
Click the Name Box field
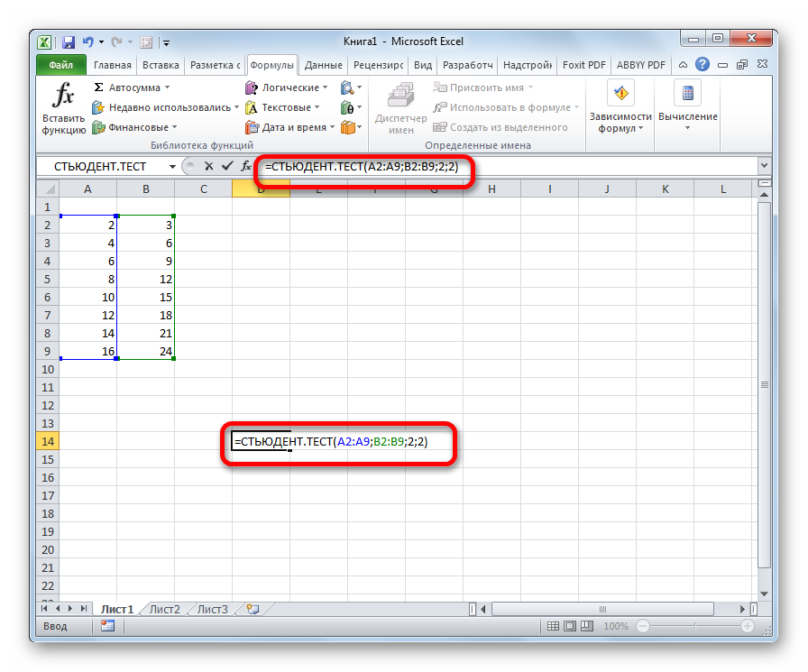tap(102, 167)
